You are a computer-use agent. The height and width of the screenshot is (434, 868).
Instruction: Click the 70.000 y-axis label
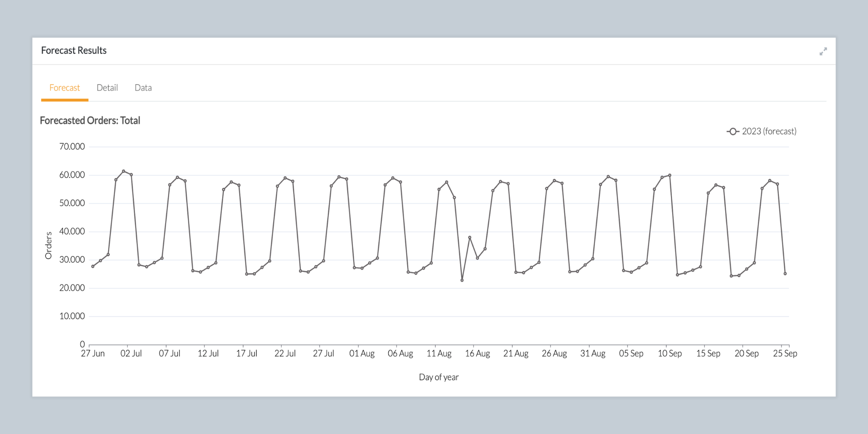click(x=72, y=147)
